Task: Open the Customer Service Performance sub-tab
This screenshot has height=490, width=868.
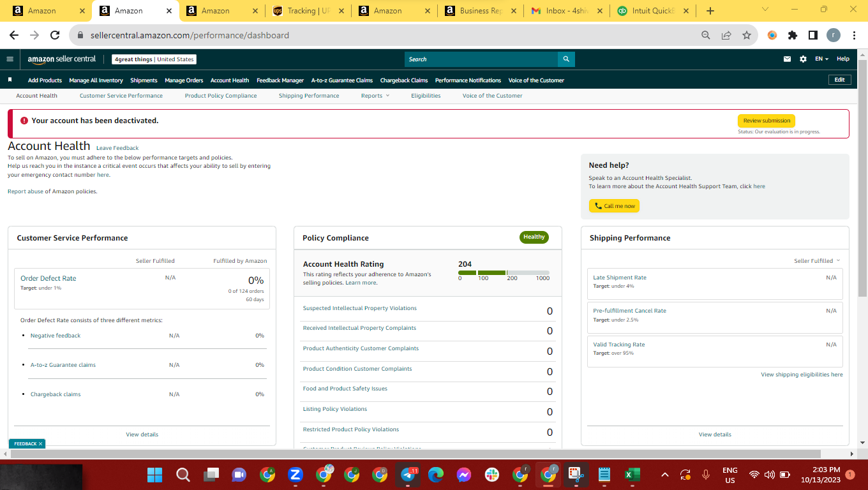Action: tap(121, 96)
